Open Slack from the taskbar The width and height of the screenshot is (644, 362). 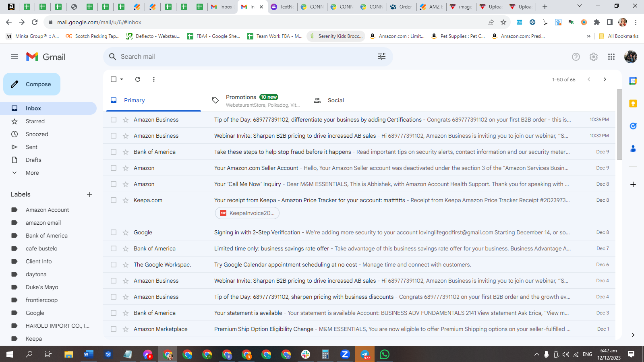tap(306, 354)
